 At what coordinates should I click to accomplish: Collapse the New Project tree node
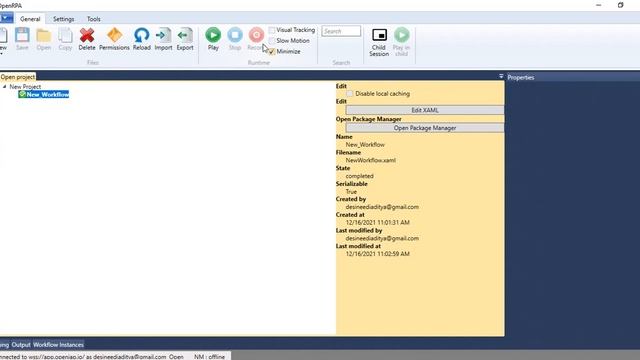click(x=4, y=87)
